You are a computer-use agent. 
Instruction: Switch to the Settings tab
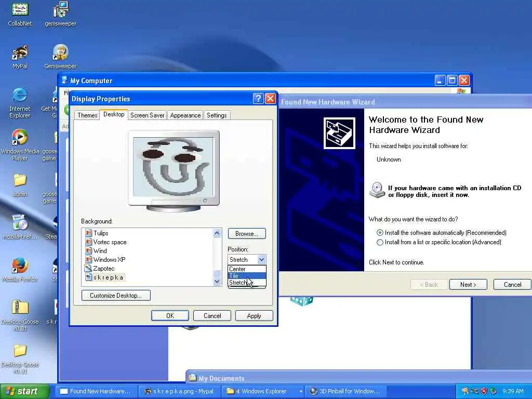pos(217,115)
